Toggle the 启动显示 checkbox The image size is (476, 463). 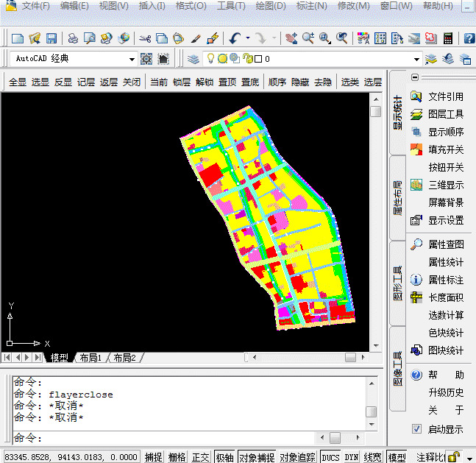(416, 429)
